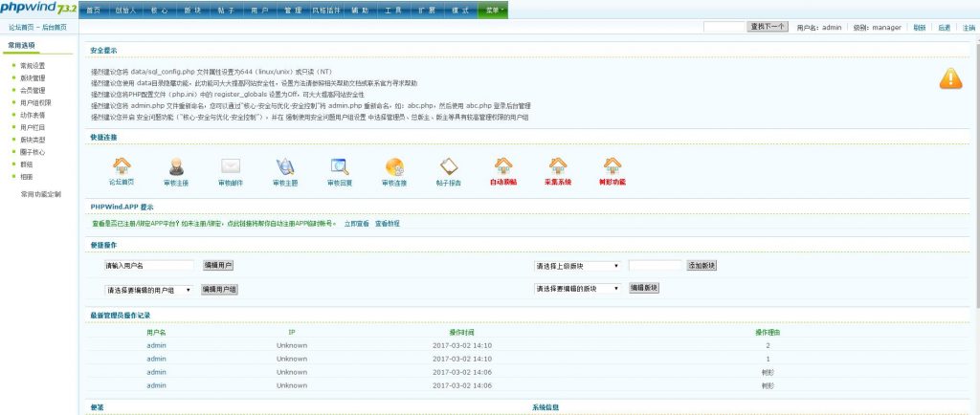This screenshot has width=980, height=415.
Task: Expand the 请选择上级版块 dropdown
Action: (x=577, y=266)
